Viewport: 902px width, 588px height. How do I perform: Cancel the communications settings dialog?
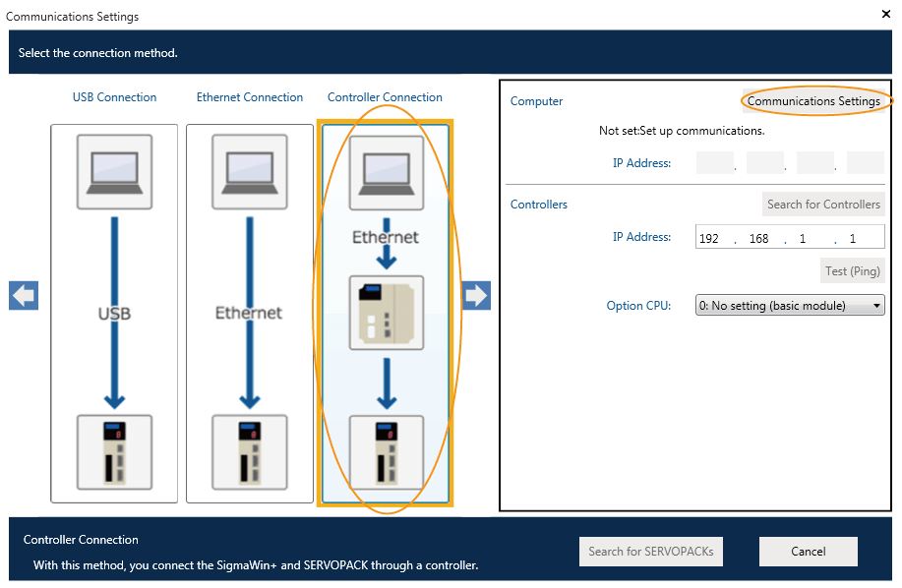(x=808, y=552)
